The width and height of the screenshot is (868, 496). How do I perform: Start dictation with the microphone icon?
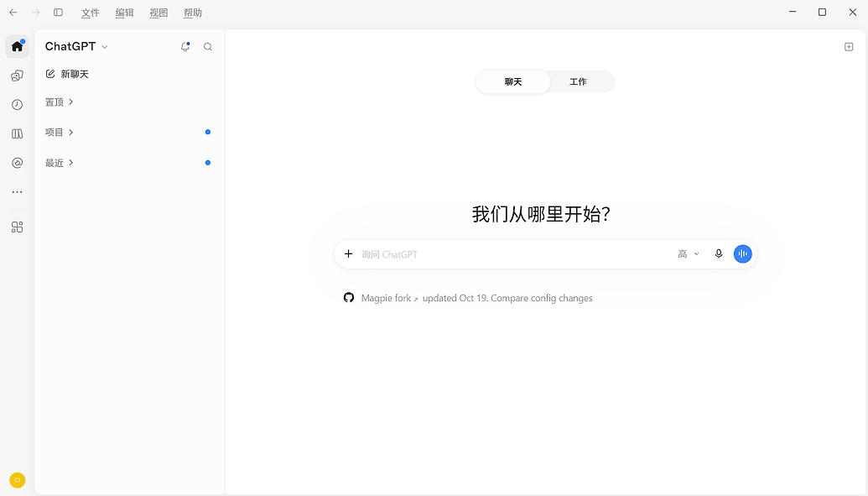pyautogui.click(x=719, y=253)
